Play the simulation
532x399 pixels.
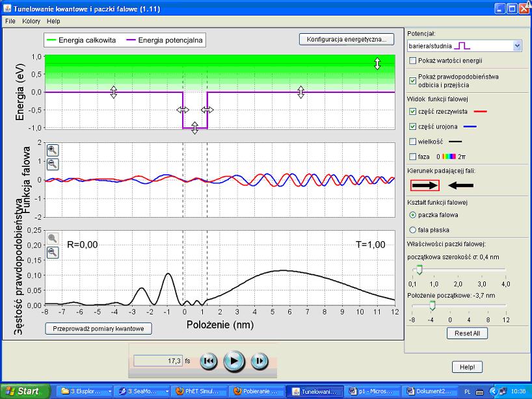point(234,361)
